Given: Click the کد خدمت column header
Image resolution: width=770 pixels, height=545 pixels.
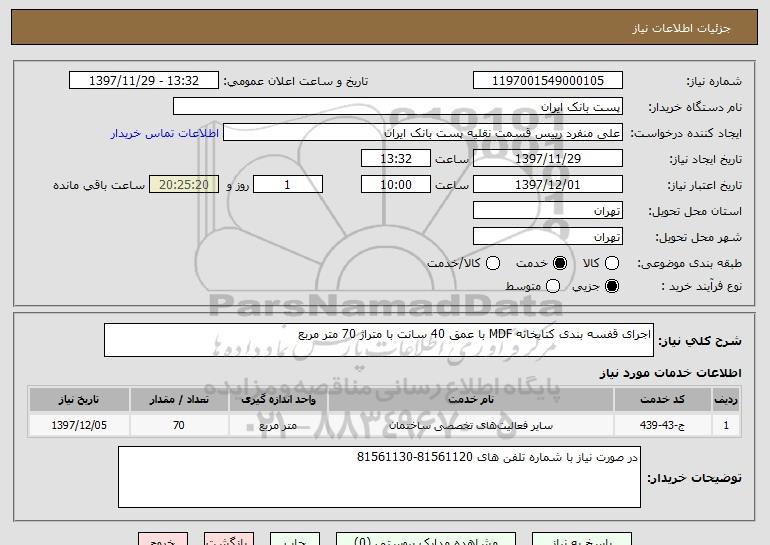Looking at the screenshot, I should click(x=662, y=400).
